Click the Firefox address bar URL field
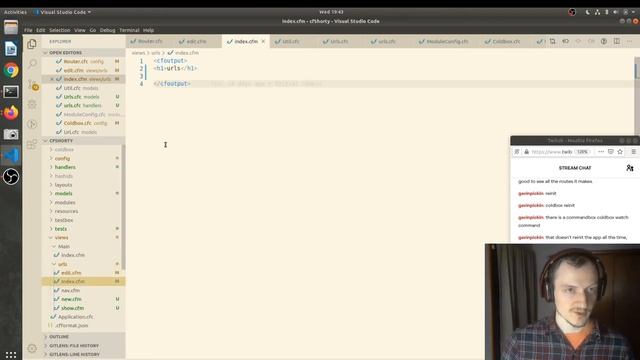Viewport: 640px width, 360px height. click(552, 151)
